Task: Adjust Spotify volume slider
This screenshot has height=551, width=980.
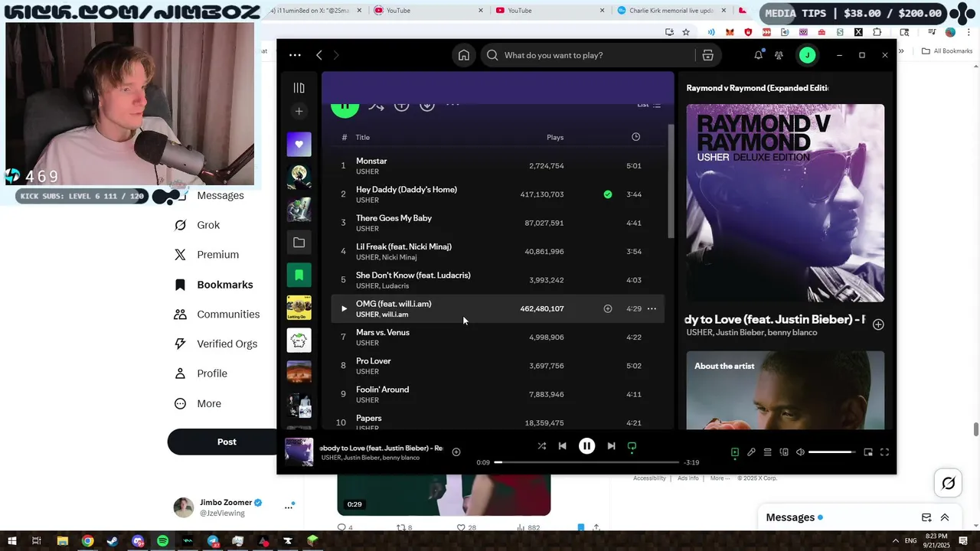Action: [x=832, y=452]
